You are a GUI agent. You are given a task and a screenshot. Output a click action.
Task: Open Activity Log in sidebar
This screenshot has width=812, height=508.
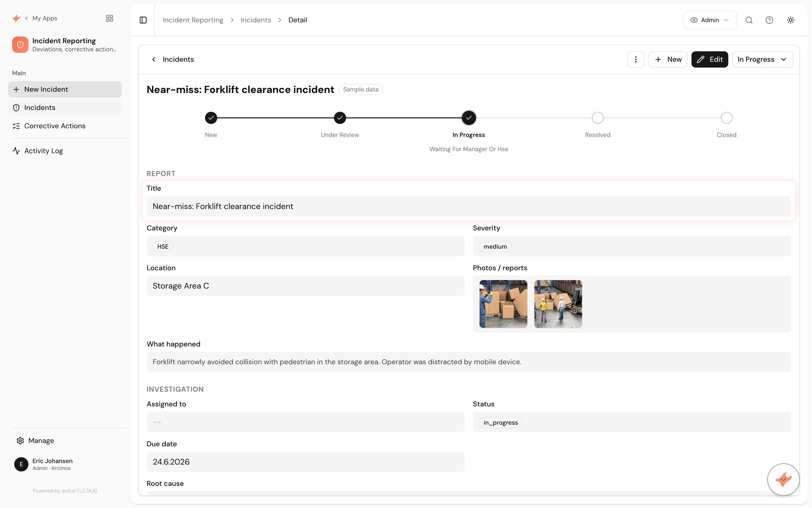[x=65, y=151]
